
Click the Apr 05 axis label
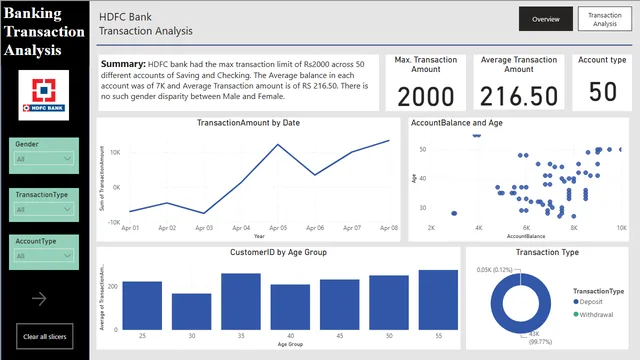point(278,228)
